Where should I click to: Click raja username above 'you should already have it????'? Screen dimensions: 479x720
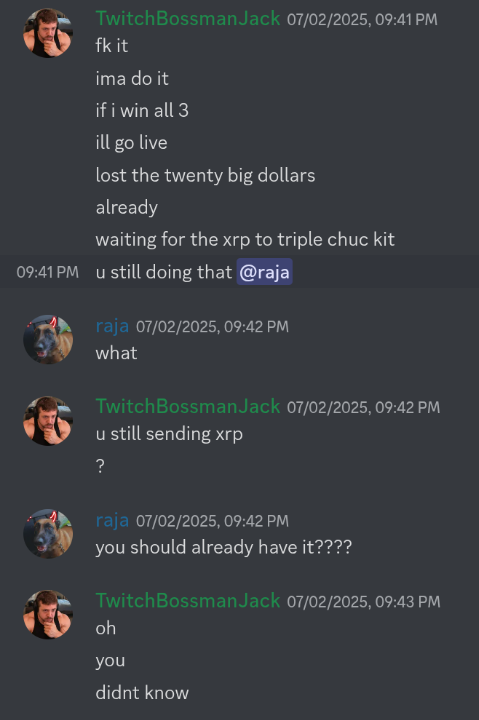112,520
